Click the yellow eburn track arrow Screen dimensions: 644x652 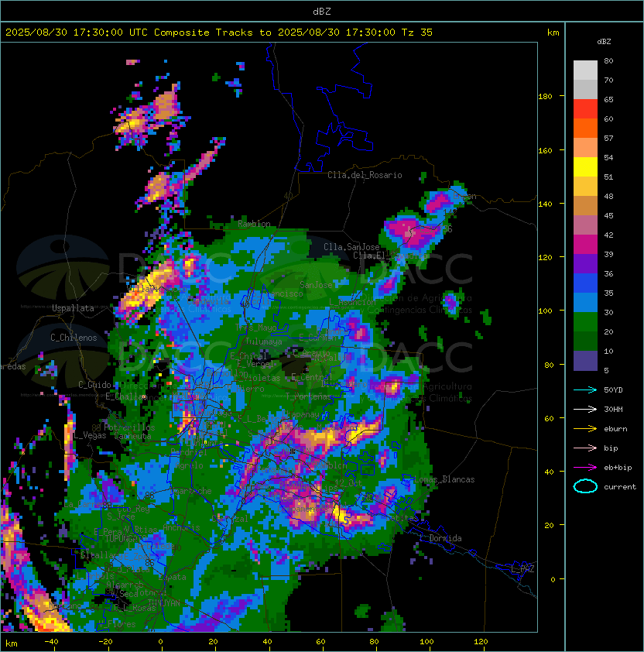click(585, 429)
